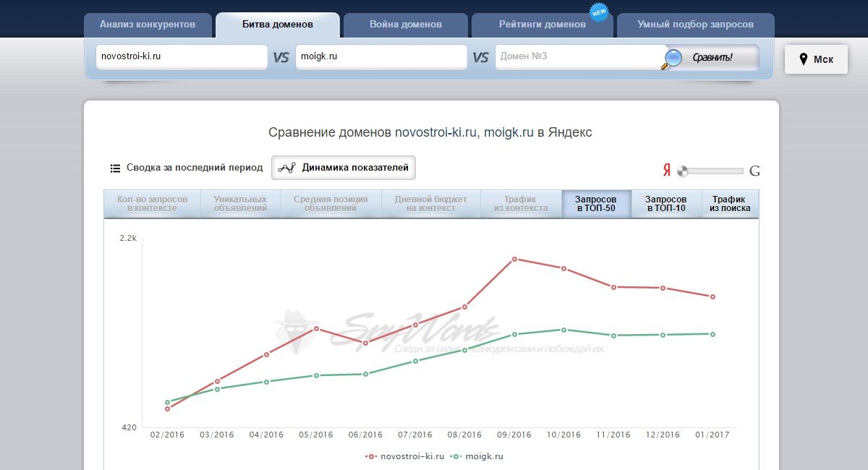Click novostroi-ki.ru data point at 05/2016

pyautogui.click(x=316, y=328)
